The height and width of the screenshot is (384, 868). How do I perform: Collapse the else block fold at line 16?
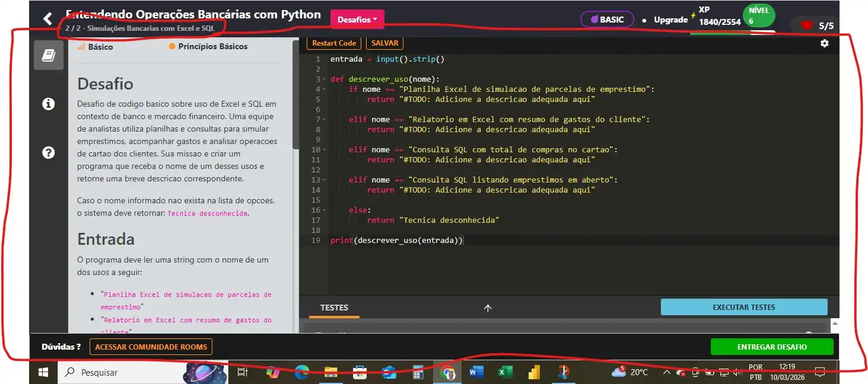click(x=325, y=210)
